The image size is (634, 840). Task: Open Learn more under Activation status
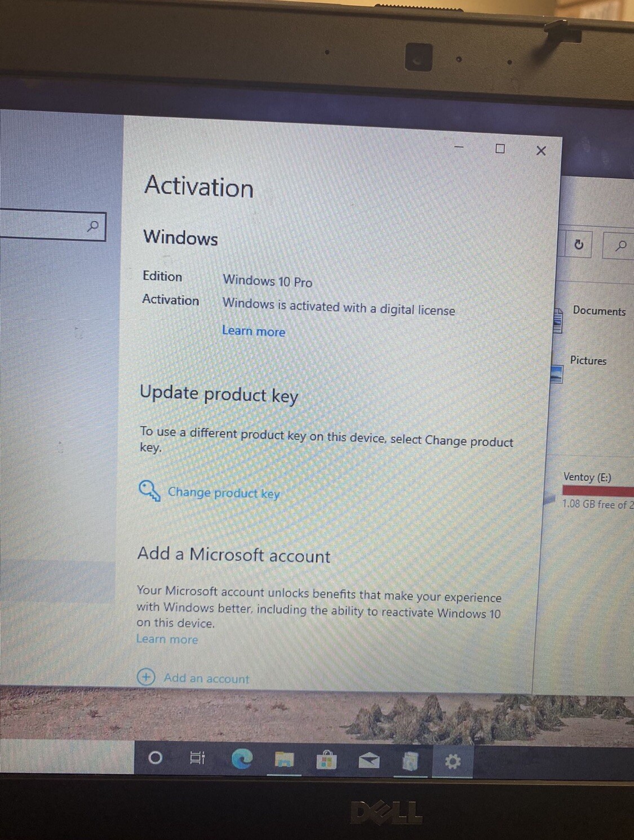tap(254, 331)
